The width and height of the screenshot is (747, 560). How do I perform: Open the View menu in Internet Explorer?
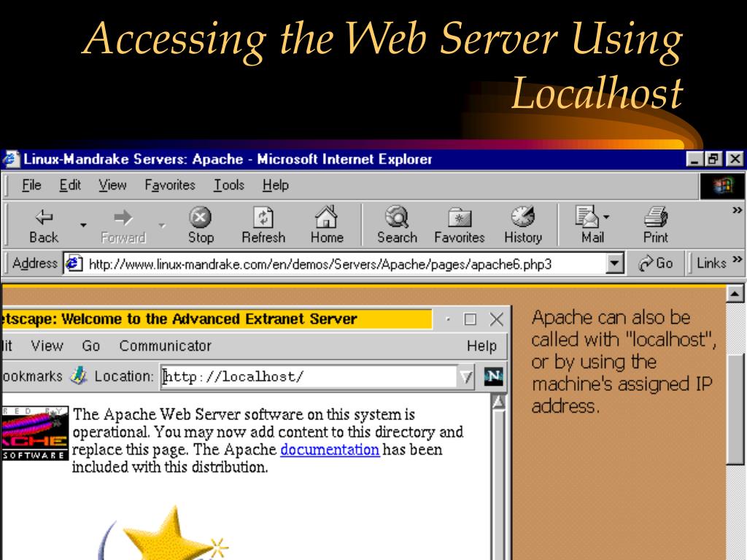tap(112, 184)
